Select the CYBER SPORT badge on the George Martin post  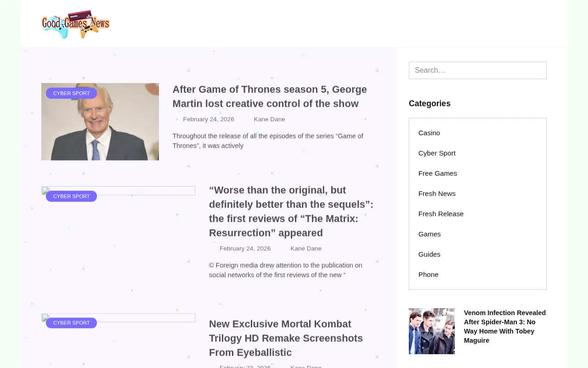click(71, 93)
